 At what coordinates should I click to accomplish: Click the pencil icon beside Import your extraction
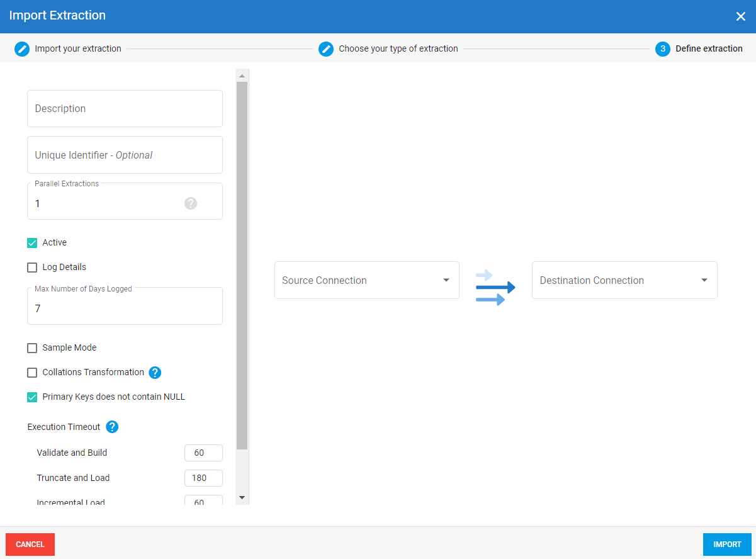tap(22, 49)
